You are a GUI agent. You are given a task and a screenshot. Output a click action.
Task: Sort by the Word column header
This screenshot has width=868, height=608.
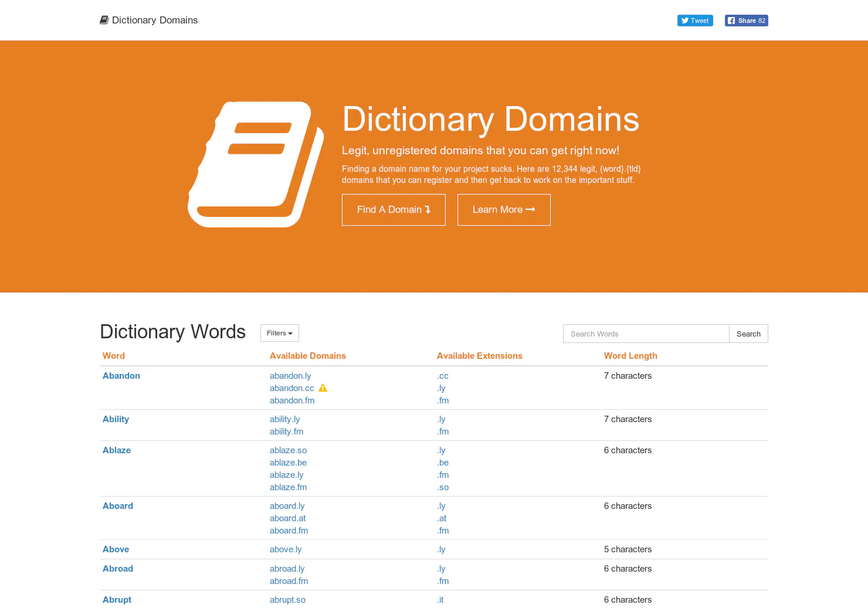pyautogui.click(x=114, y=356)
